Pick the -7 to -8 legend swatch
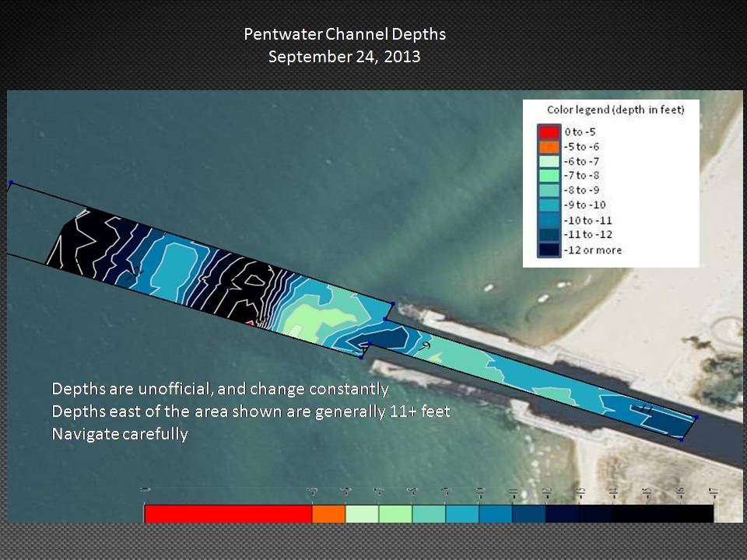 pos(548,176)
